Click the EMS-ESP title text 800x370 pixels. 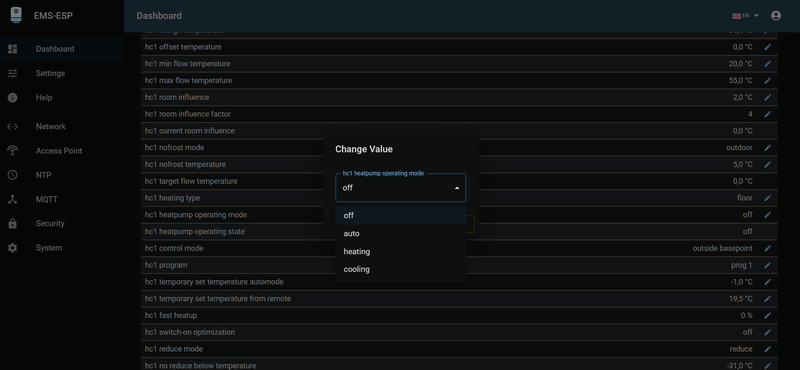point(54,16)
